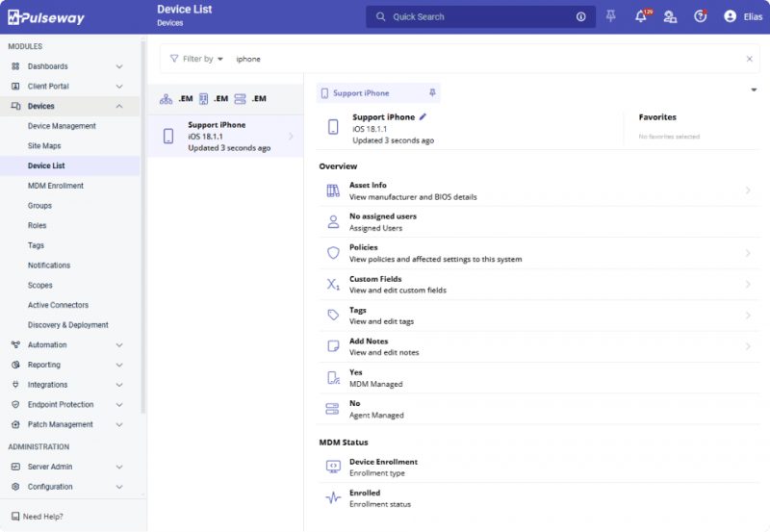Open Scopes in the sidebar
Viewport: 770px width, 532px height.
39,285
